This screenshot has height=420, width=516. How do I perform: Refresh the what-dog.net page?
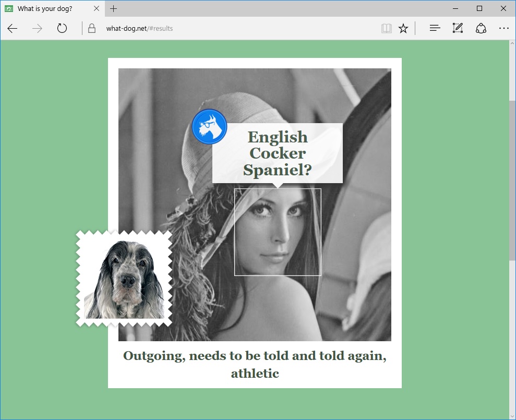point(62,28)
